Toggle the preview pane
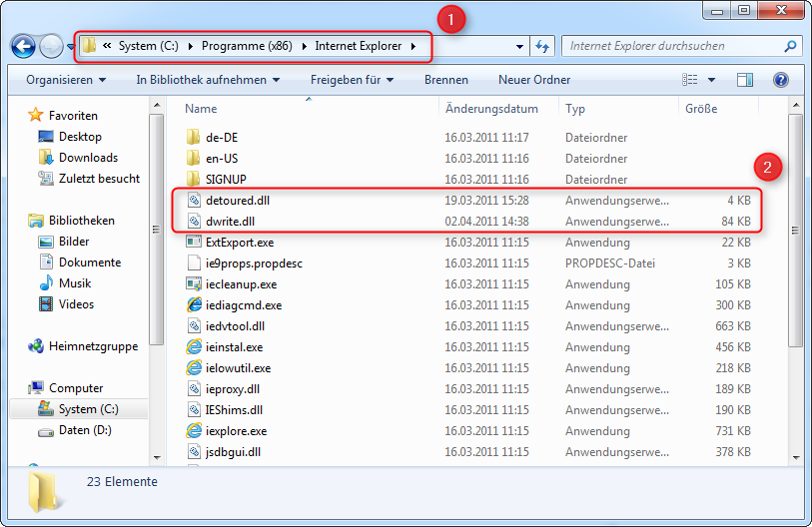 click(745, 79)
